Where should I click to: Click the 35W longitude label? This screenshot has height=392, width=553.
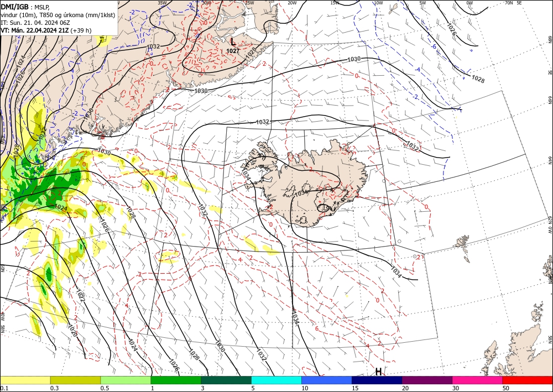[x=162, y=3]
